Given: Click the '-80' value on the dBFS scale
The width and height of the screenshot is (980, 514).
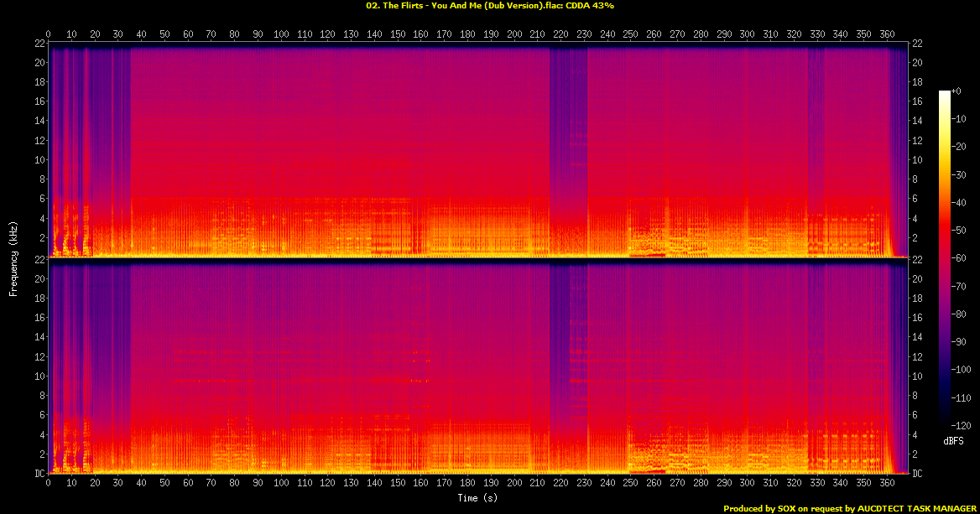Looking at the screenshot, I should pyautogui.click(x=959, y=314).
